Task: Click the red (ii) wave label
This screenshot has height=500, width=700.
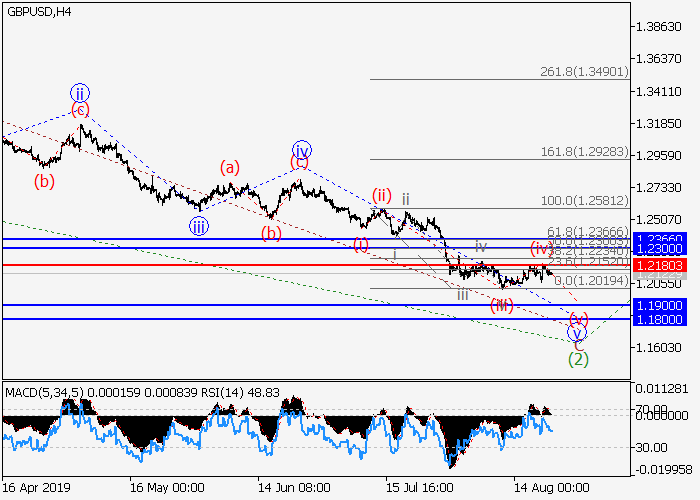Action: click(381, 194)
